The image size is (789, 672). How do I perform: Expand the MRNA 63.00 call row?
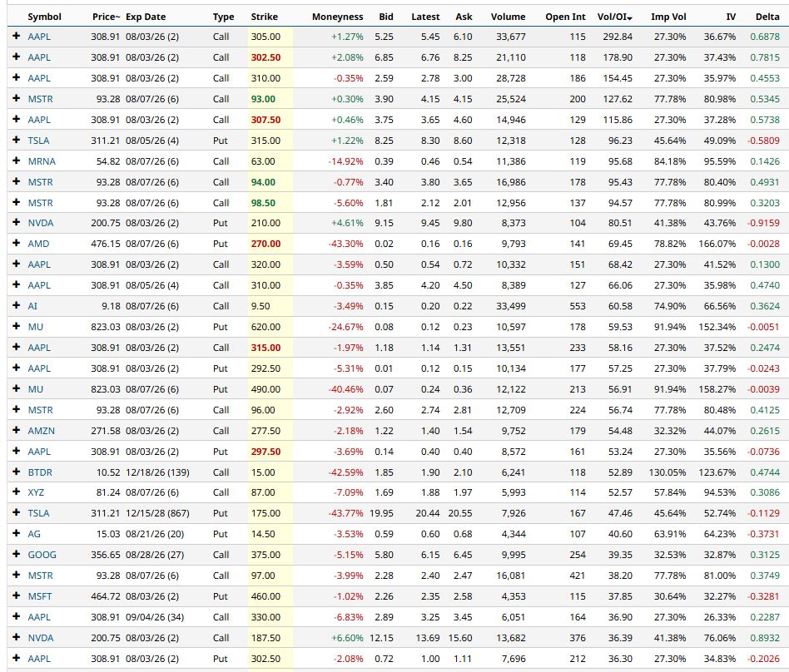tap(16, 161)
